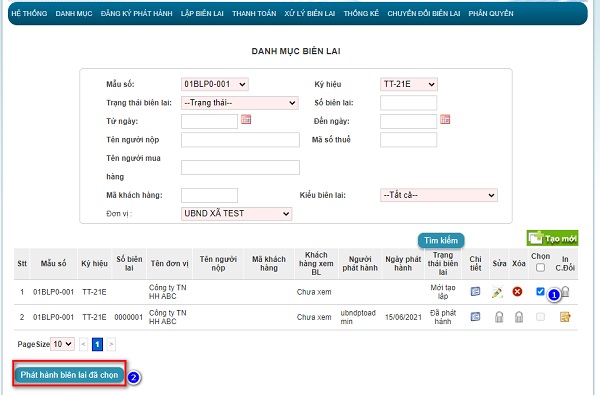Click the Tìm kiếm search button
This screenshot has width=600, height=395.
tap(441, 240)
